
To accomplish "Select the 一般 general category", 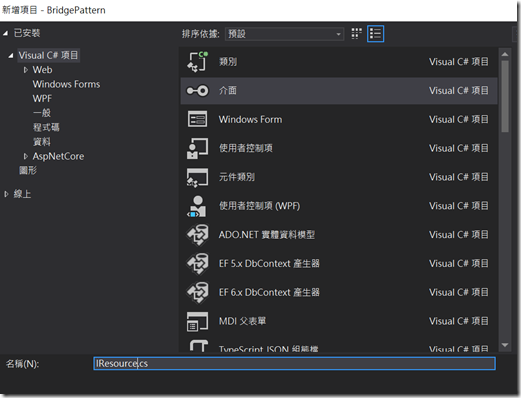I will point(42,113).
